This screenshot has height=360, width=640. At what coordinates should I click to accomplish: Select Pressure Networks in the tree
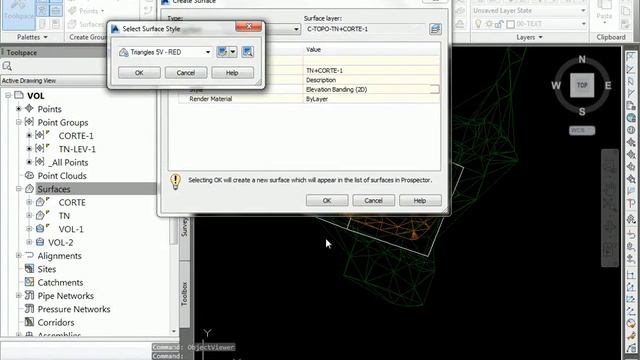click(74, 309)
